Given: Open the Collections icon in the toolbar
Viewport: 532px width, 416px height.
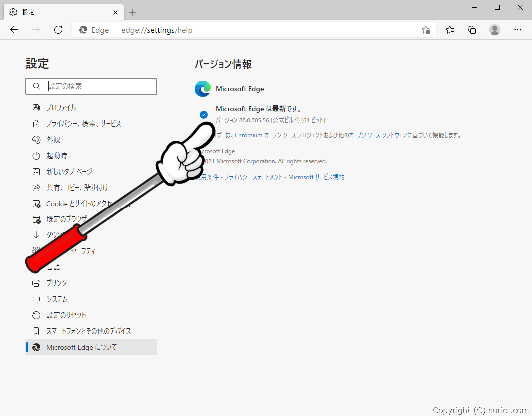Looking at the screenshot, I should click(472, 30).
